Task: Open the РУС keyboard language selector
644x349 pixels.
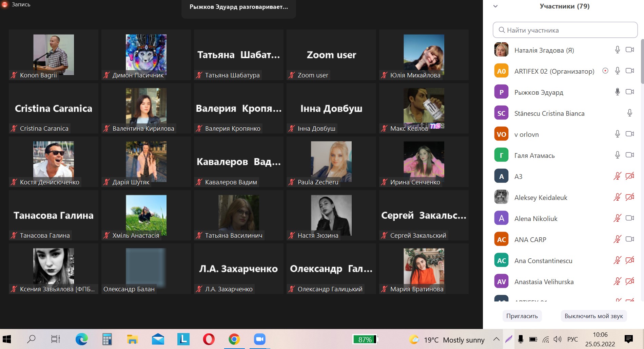Action: (572, 339)
